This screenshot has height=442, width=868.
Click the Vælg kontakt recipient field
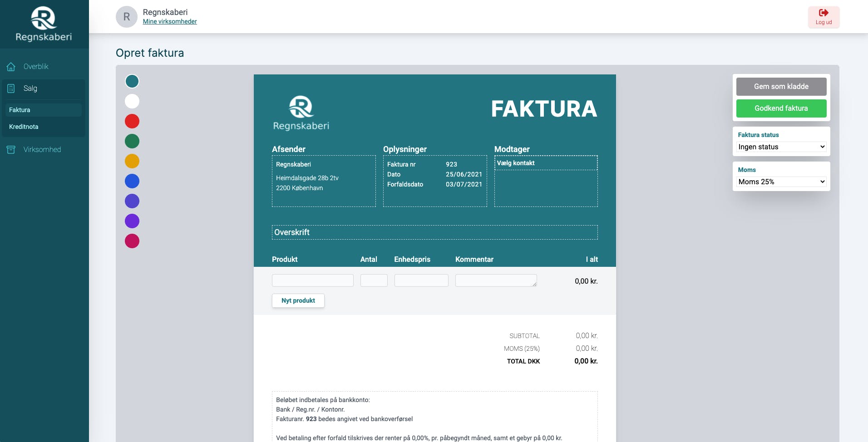click(546, 163)
